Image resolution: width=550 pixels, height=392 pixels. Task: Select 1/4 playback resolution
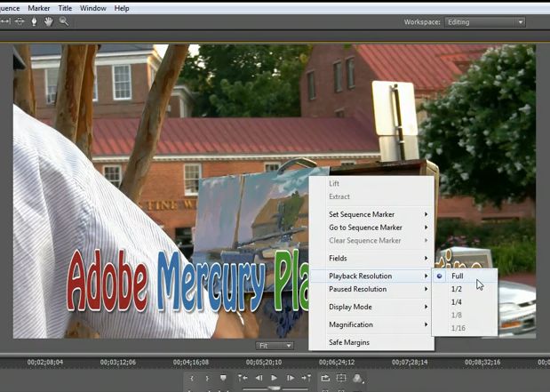pyautogui.click(x=465, y=302)
